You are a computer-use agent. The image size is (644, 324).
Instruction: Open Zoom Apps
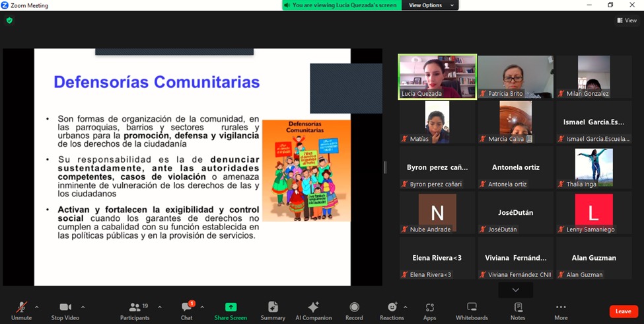(430, 310)
